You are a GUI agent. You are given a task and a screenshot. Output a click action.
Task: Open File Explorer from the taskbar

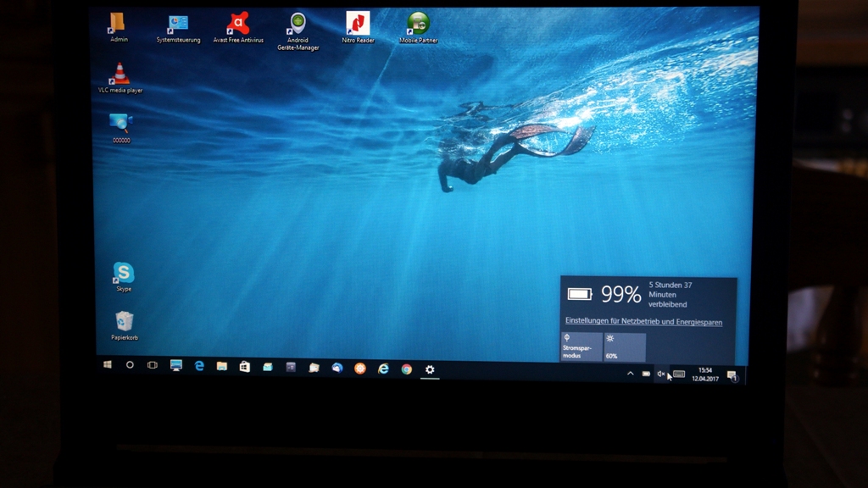coord(222,366)
